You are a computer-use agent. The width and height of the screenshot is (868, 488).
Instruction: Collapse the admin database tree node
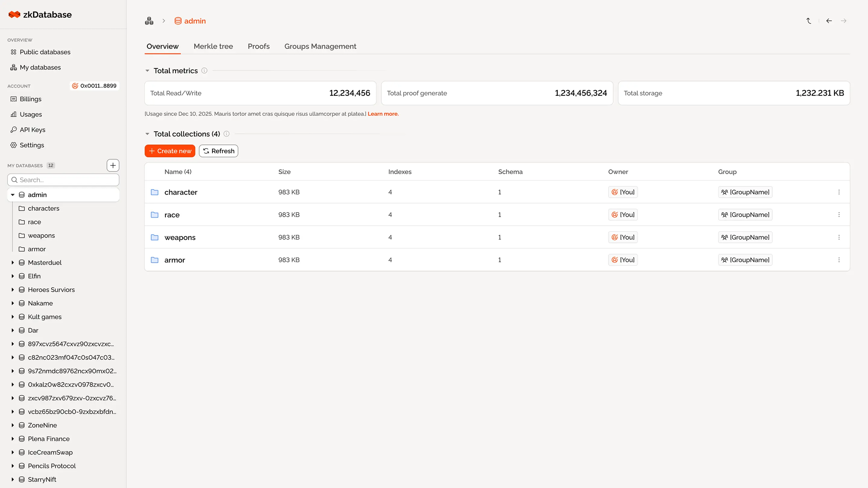12,195
